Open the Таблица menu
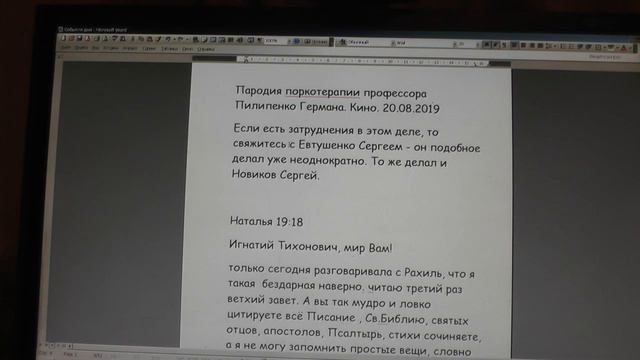The height and width of the screenshot is (360, 640). [x=169, y=49]
